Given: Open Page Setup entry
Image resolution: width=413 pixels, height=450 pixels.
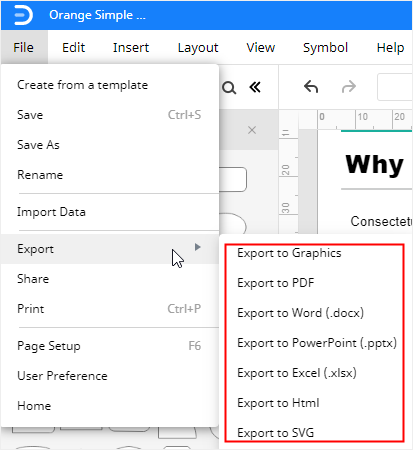Looking at the screenshot, I should coord(49,346).
